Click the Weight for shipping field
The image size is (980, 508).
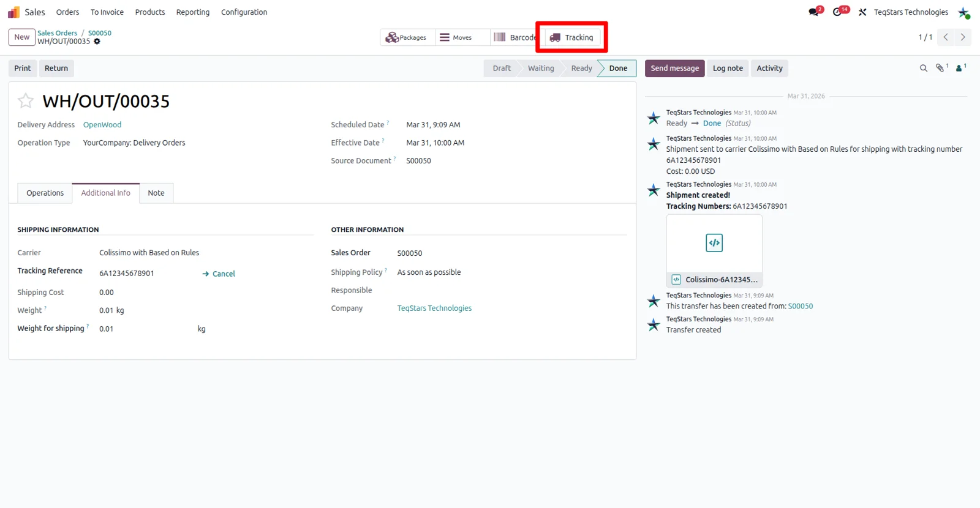147,329
